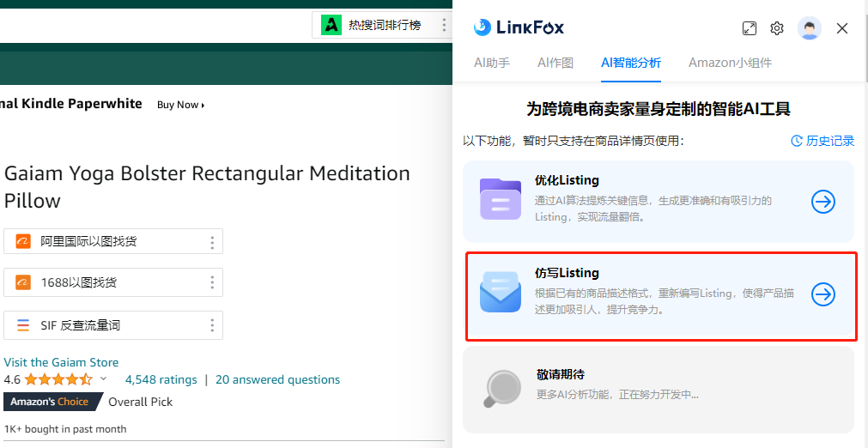Click the 阿里国际以图找货 button
Screen dimensions: 868x448
(113, 242)
